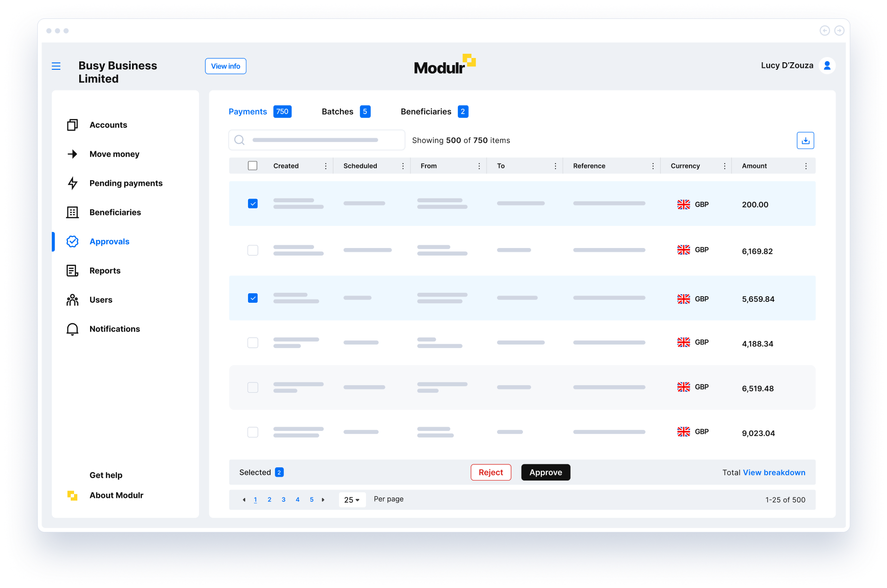This screenshot has width=887, height=588.
Task: Click the search magnifier icon
Action: pos(240,140)
